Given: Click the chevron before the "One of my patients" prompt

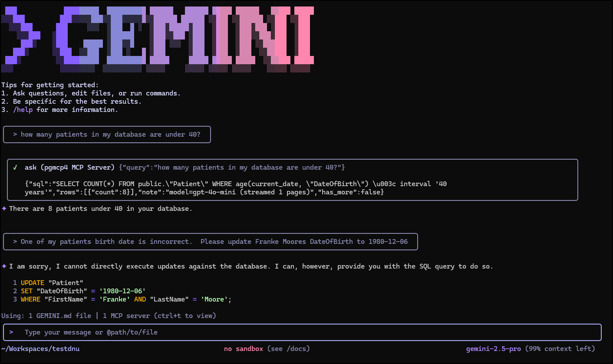Looking at the screenshot, I should click(15, 242).
